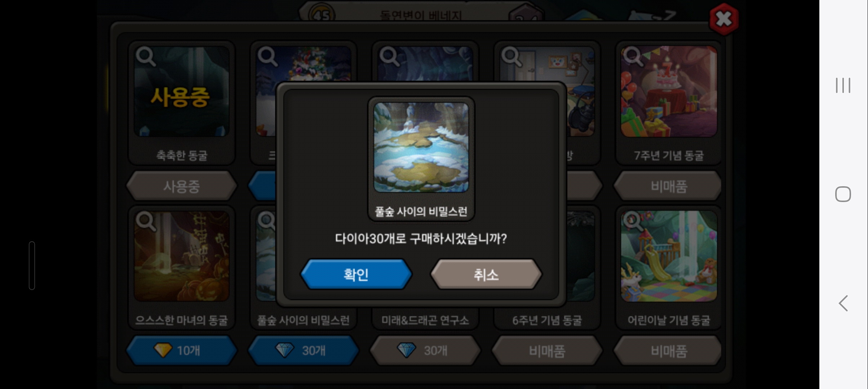Image resolution: width=868 pixels, height=389 pixels.
Task: Open preview magnifier on the Christmas tree cave
Action: pyautogui.click(x=267, y=56)
